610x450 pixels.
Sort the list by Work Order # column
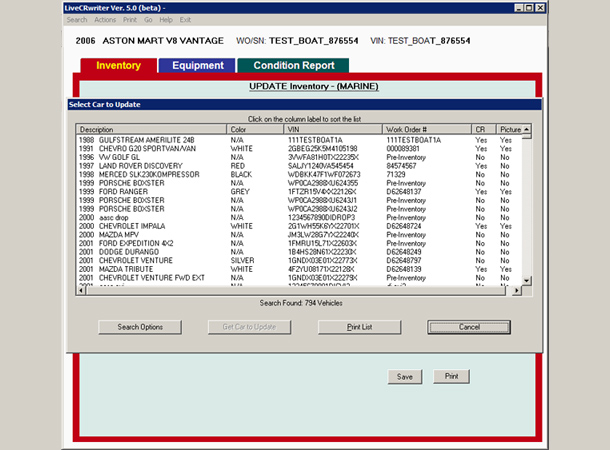click(x=427, y=130)
